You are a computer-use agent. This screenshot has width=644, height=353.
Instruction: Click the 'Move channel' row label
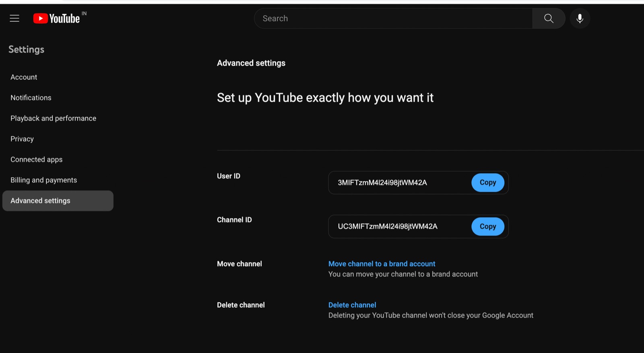239,264
